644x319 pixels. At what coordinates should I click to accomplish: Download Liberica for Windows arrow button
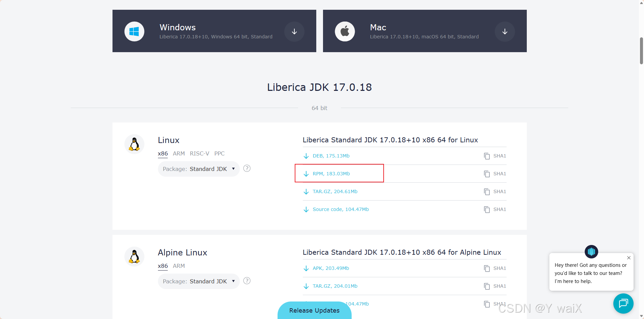point(294,32)
